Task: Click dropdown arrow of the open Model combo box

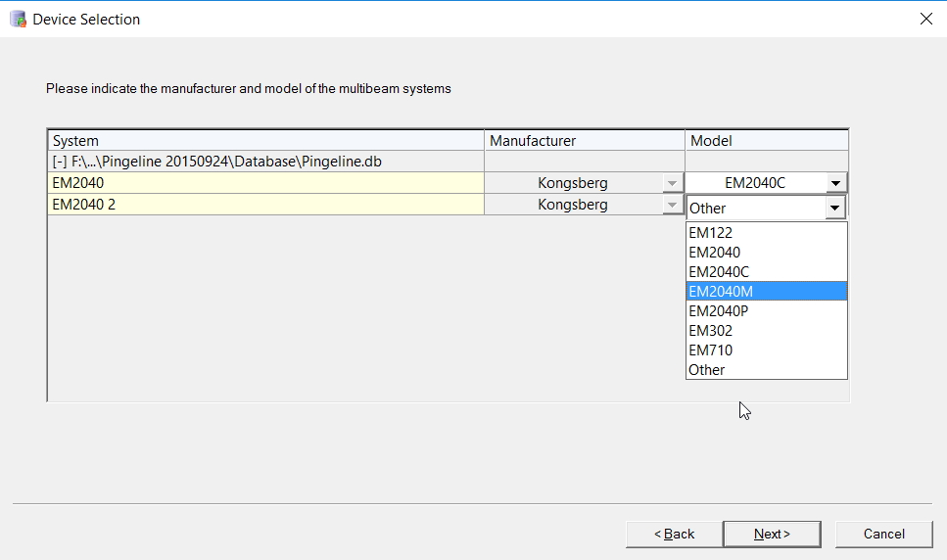Action: (x=835, y=208)
